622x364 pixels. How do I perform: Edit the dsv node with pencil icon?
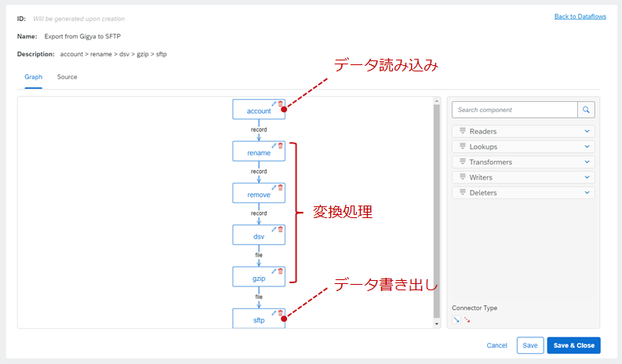point(274,229)
